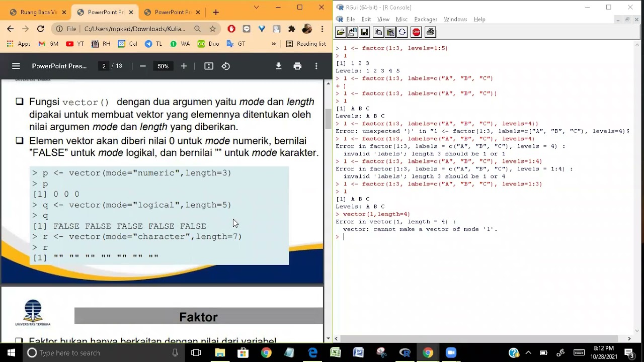This screenshot has width=644, height=362.
Task: Bookmark this page with star icon
Action: [x=212, y=29]
